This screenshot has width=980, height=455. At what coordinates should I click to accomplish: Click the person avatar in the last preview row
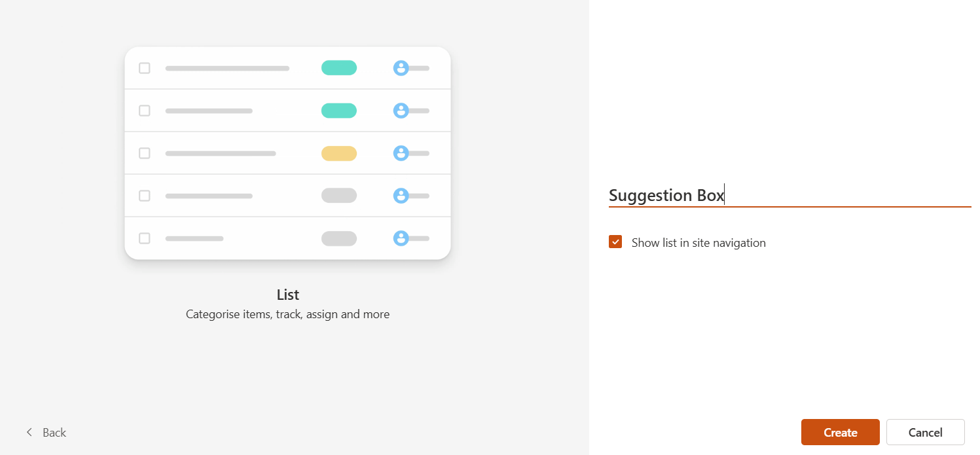click(401, 238)
